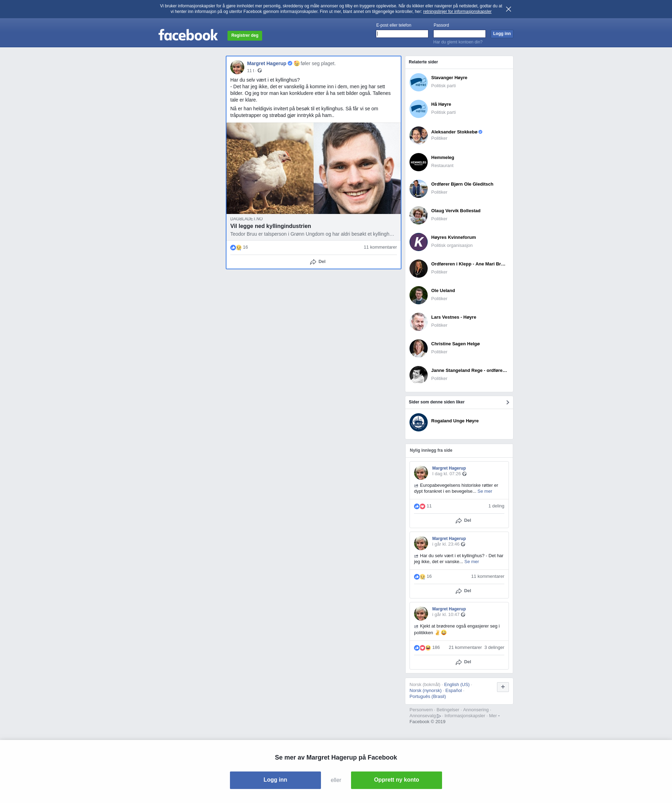The image size is (672, 803).
Task: Click the heart reaction on Europabevegelsens post
Action: click(422, 506)
